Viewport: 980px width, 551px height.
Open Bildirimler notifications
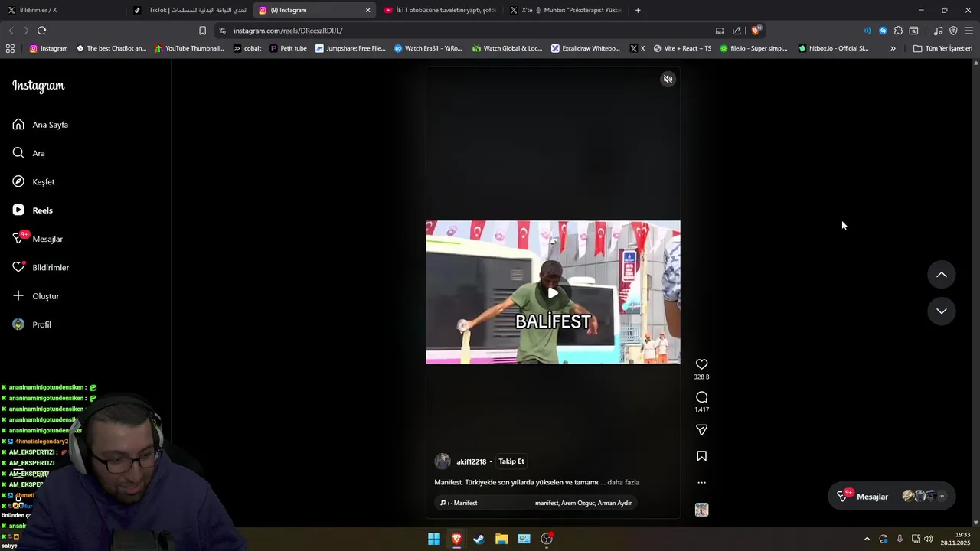coord(41,268)
